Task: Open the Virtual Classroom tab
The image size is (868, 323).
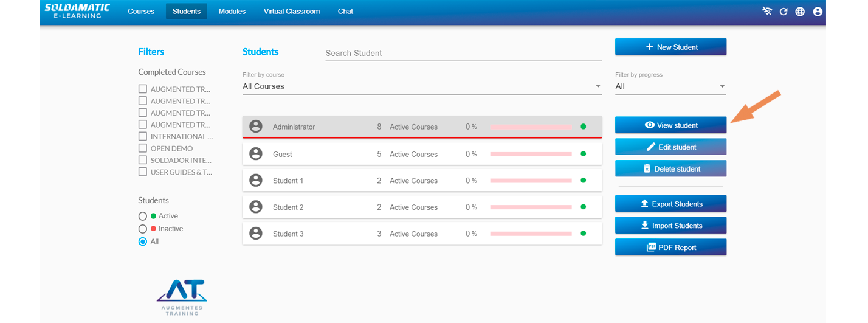Action: [291, 12]
